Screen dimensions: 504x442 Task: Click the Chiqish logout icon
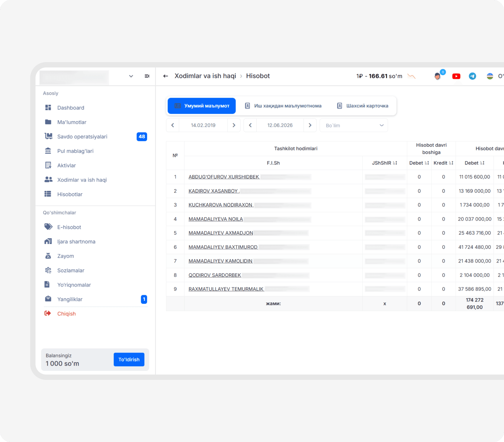pyautogui.click(x=48, y=313)
